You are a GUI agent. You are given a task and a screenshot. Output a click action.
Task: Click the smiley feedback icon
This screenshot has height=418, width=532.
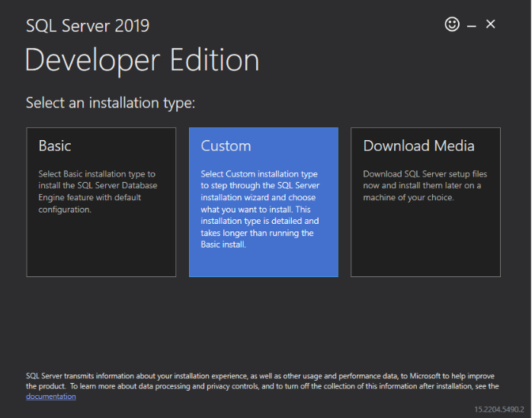coord(452,24)
